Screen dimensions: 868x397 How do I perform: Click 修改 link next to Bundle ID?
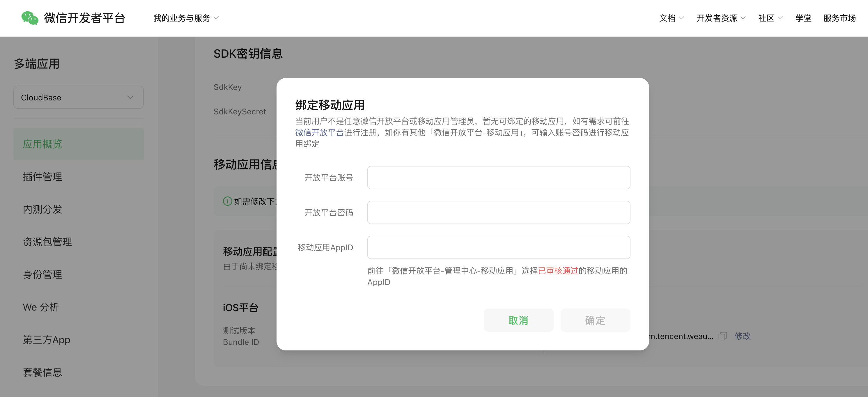(742, 336)
